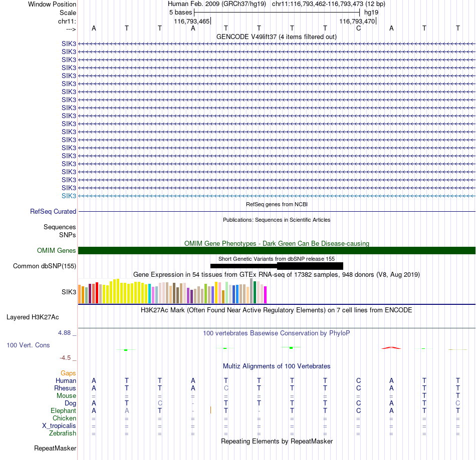Click the Sequences track label
This screenshot has width=476, height=460.
60,227
